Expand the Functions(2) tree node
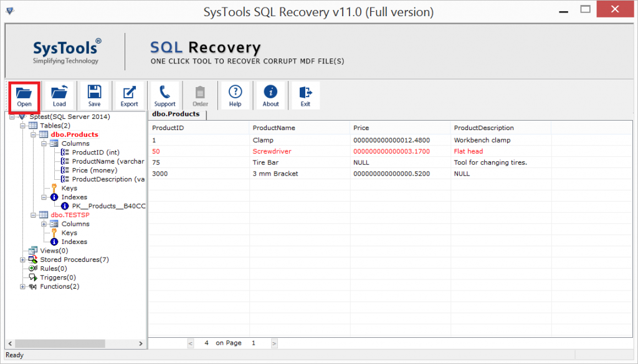Screen dimensions: 638x364 23,287
